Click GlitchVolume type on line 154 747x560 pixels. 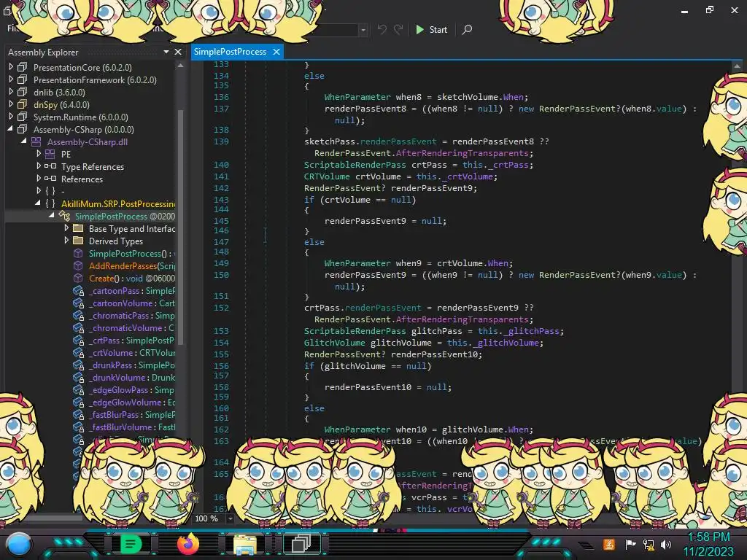[334, 343]
